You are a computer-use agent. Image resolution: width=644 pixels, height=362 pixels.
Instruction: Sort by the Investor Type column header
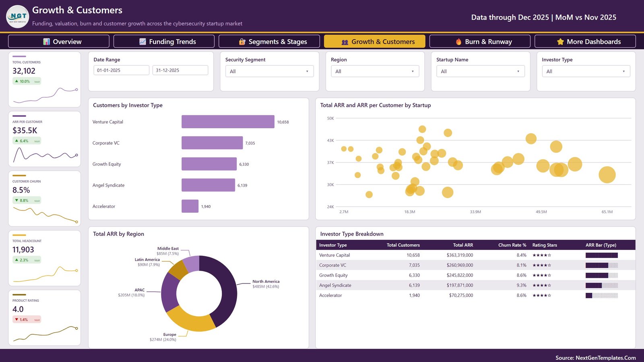coord(333,245)
